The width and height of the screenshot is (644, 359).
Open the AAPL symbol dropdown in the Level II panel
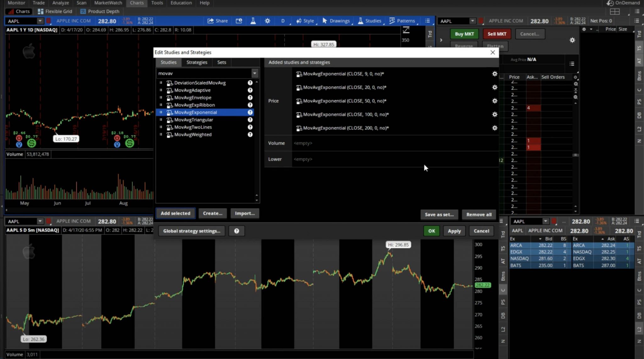546,221
